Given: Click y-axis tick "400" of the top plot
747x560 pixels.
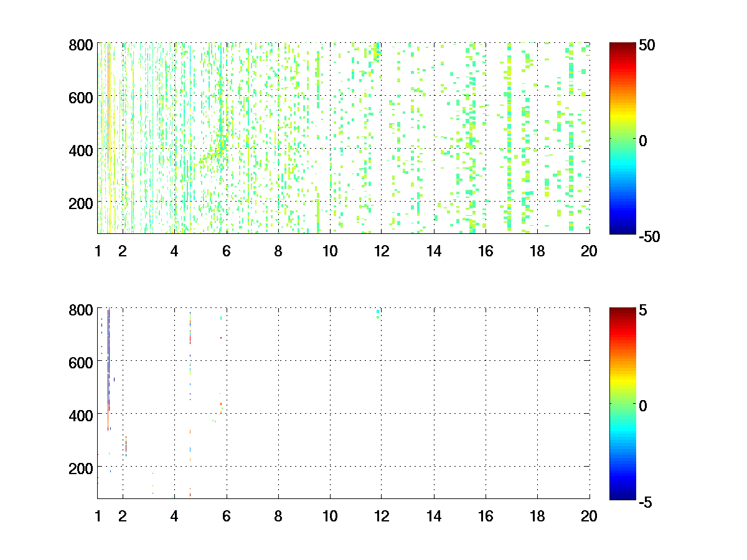Looking at the screenshot, I should pos(81,150).
